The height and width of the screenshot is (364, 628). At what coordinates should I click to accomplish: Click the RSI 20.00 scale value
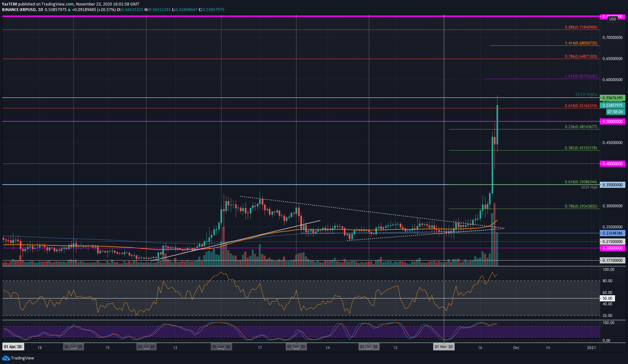(607, 316)
